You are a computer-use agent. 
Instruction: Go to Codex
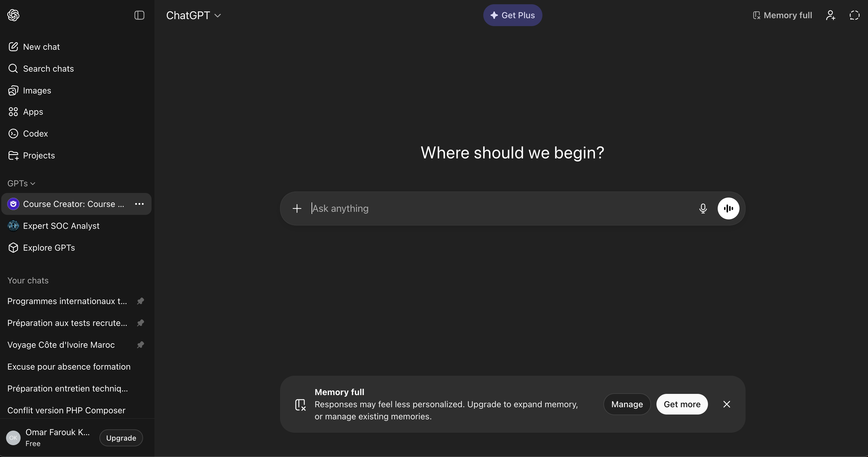(x=35, y=134)
